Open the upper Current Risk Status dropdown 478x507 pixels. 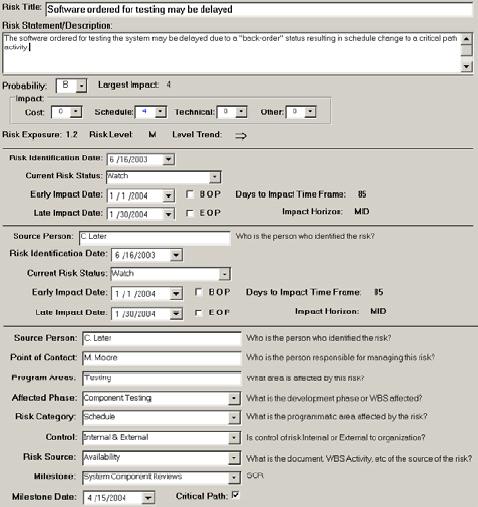215,177
